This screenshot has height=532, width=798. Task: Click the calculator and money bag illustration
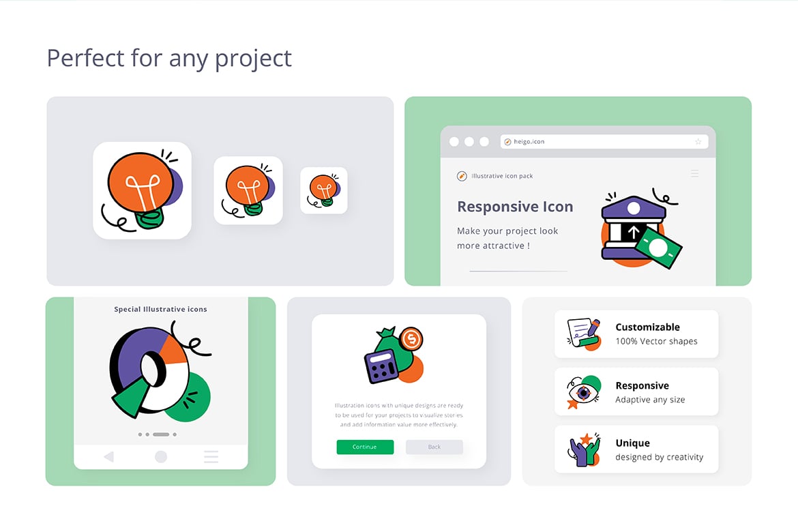(x=394, y=355)
